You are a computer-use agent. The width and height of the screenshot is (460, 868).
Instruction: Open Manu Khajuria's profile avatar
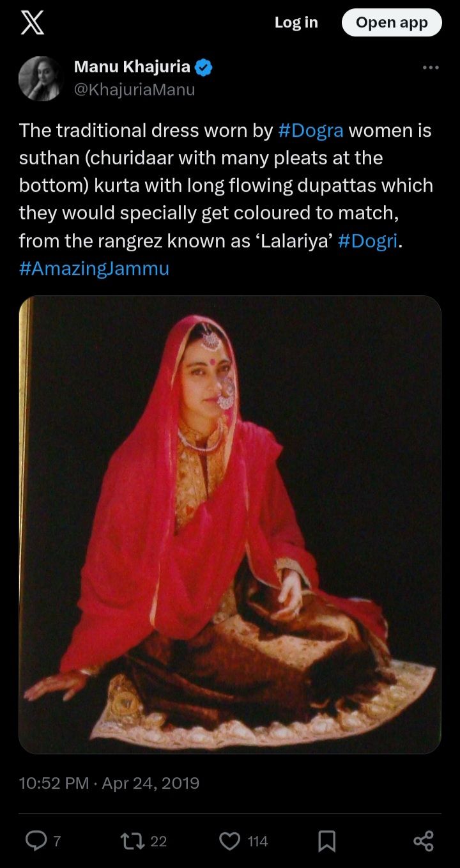41,78
